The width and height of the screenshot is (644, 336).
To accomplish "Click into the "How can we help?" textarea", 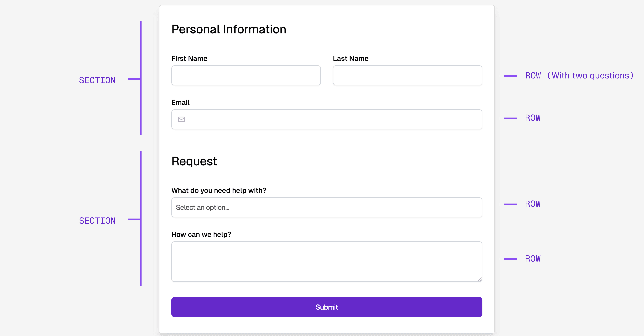I will 327,261.
